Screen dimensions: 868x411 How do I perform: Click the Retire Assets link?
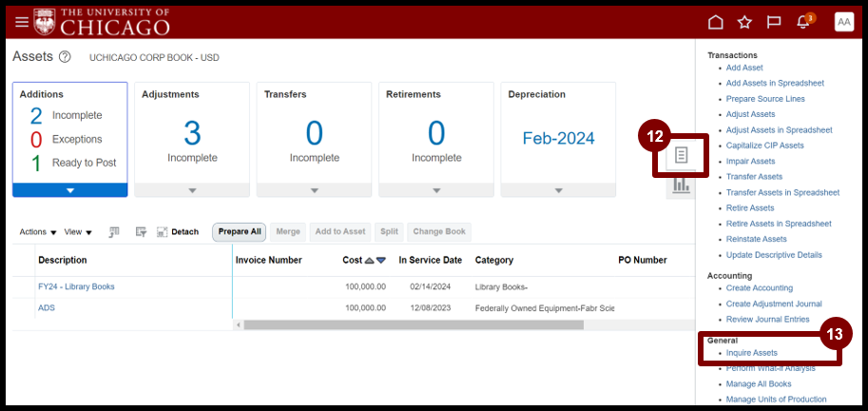click(x=750, y=208)
